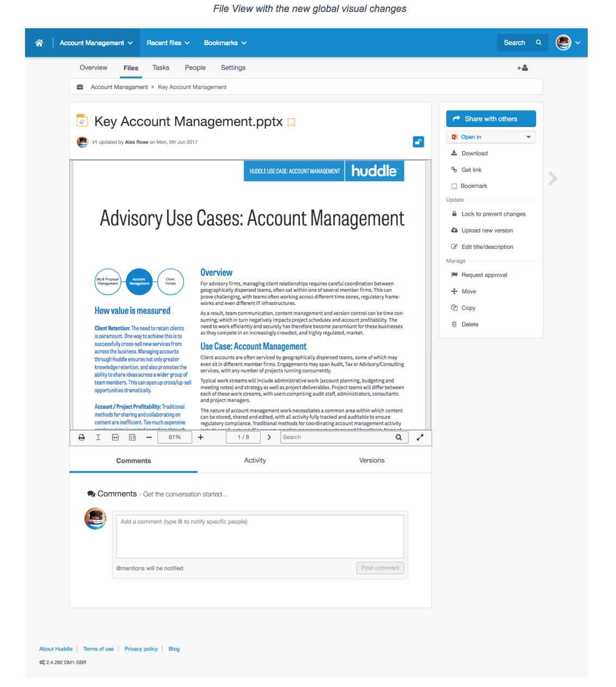Click actual size 1:1 icon

132,437
